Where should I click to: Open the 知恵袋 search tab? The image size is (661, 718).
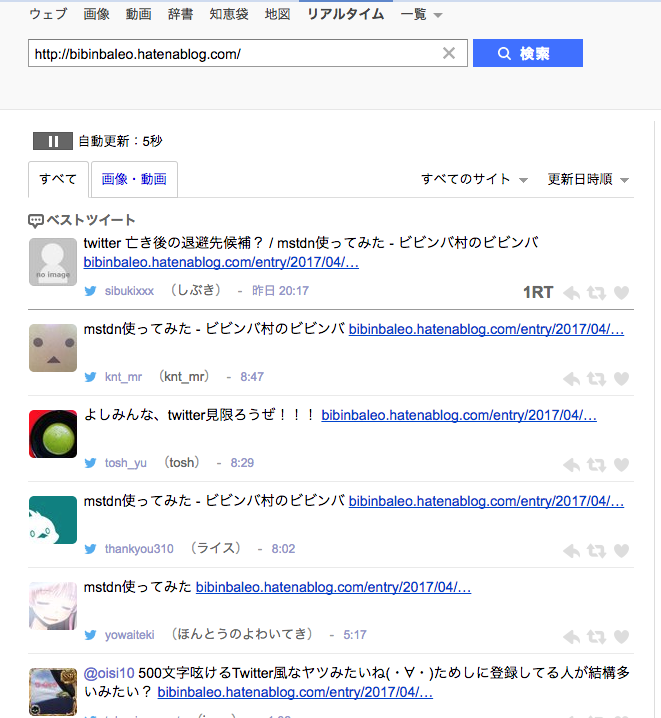229,14
